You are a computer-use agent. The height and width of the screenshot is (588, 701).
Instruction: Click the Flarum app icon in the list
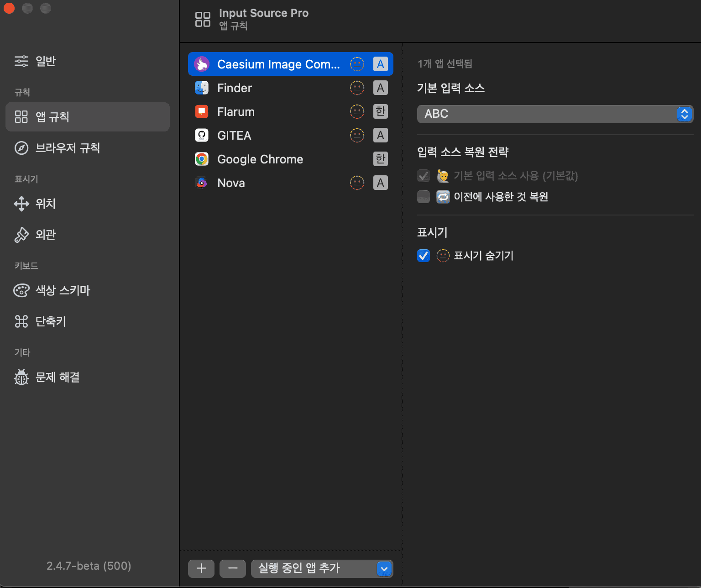pyautogui.click(x=202, y=111)
